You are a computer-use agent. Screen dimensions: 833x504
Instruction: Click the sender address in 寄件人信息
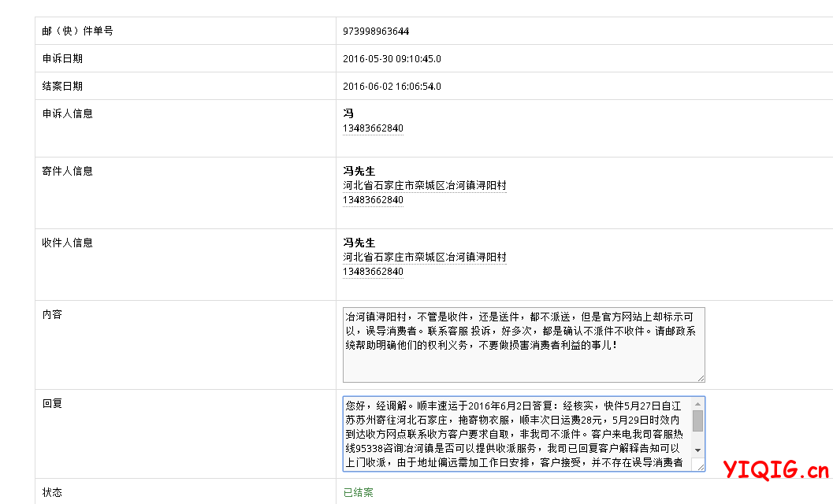pyautogui.click(x=424, y=186)
